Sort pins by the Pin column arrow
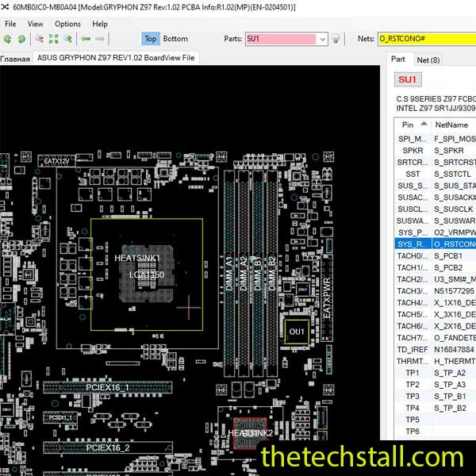The width and height of the screenshot is (476, 476). (x=424, y=124)
